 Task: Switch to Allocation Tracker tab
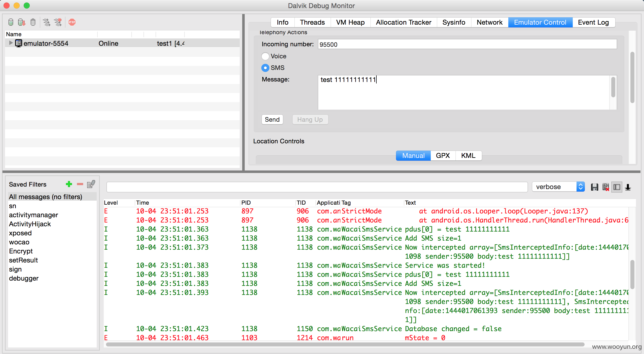coord(404,22)
